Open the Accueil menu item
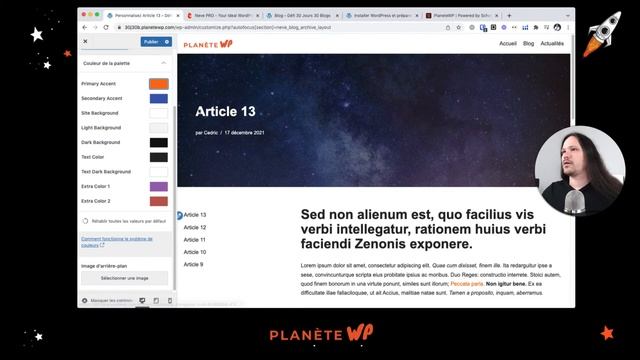 508,43
